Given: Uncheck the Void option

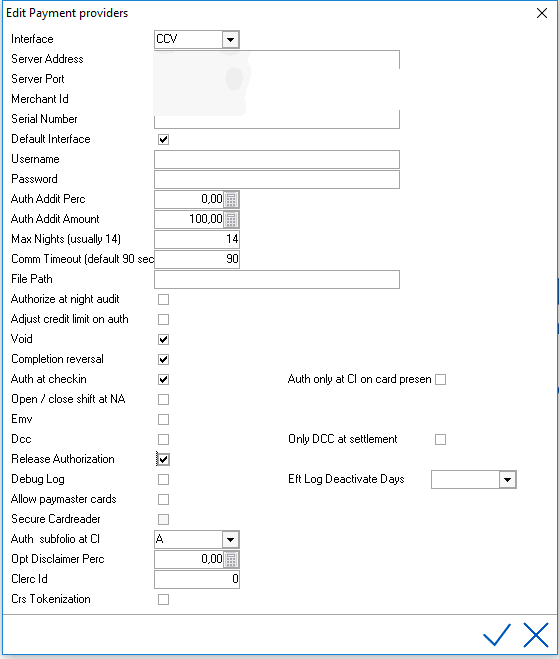Looking at the screenshot, I should (x=163, y=340).
